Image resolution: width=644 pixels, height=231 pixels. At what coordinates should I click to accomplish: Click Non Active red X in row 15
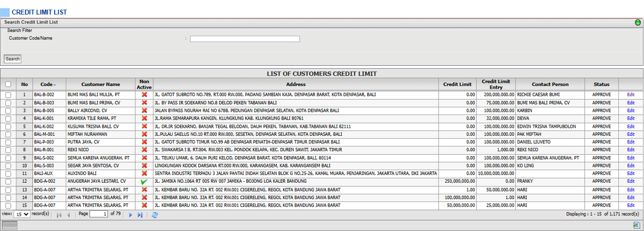144,205
